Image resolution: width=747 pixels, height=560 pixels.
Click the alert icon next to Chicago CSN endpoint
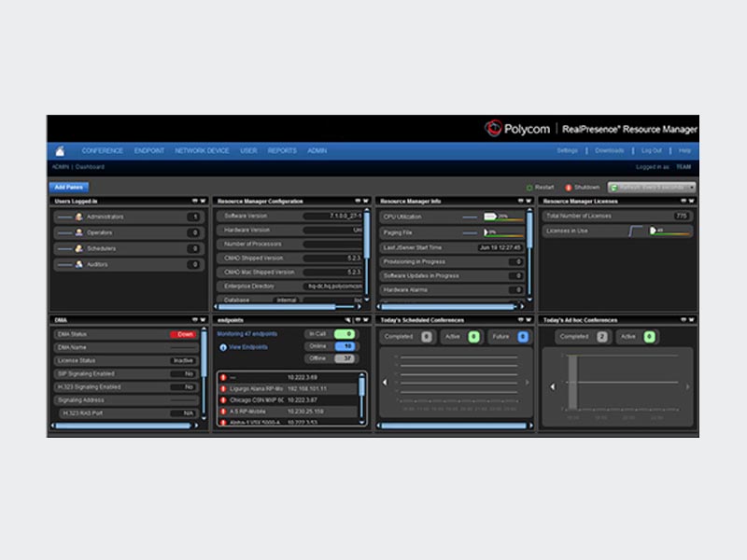(x=223, y=399)
